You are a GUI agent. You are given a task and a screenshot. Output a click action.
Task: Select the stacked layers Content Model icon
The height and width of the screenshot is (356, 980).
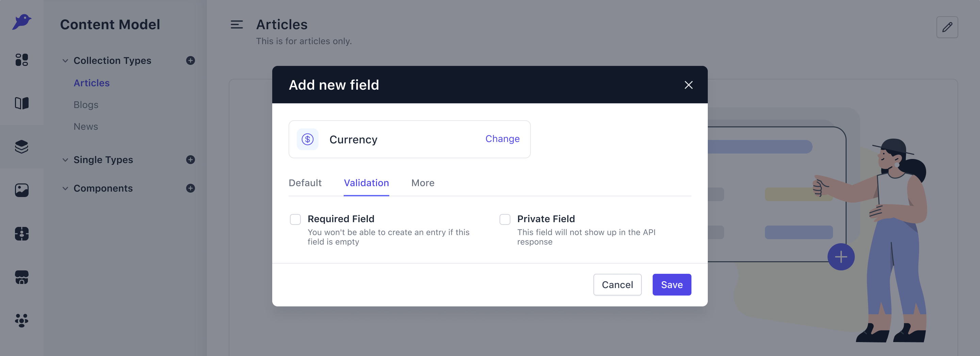pyautogui.click(x=22, y=147)
